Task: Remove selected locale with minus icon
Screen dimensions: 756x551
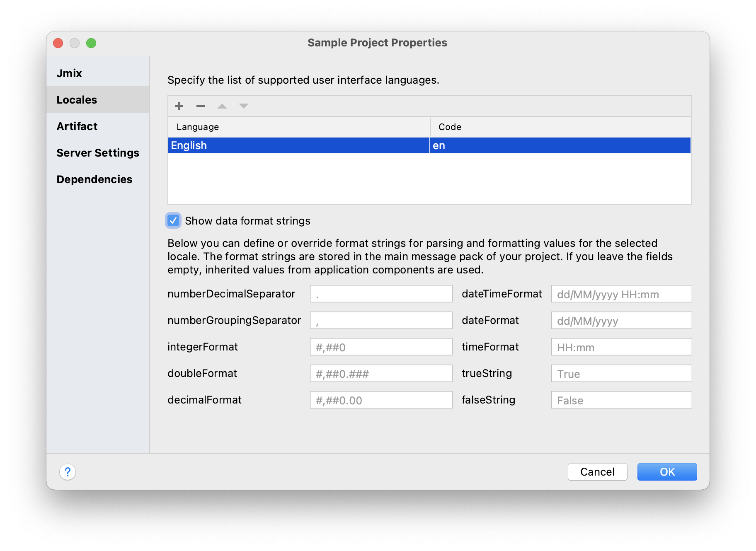Action: 201,106
